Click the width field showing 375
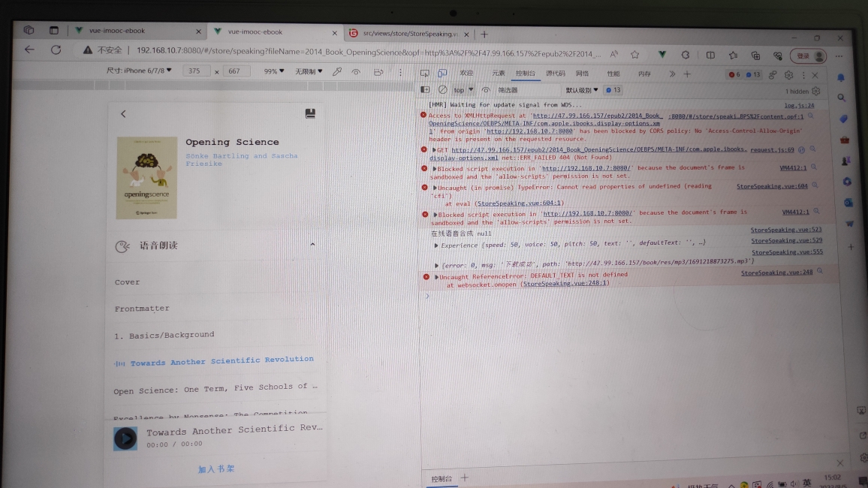The height and width of the screenshot is (488, 868). pyautogui.click(x=195, y=71)
